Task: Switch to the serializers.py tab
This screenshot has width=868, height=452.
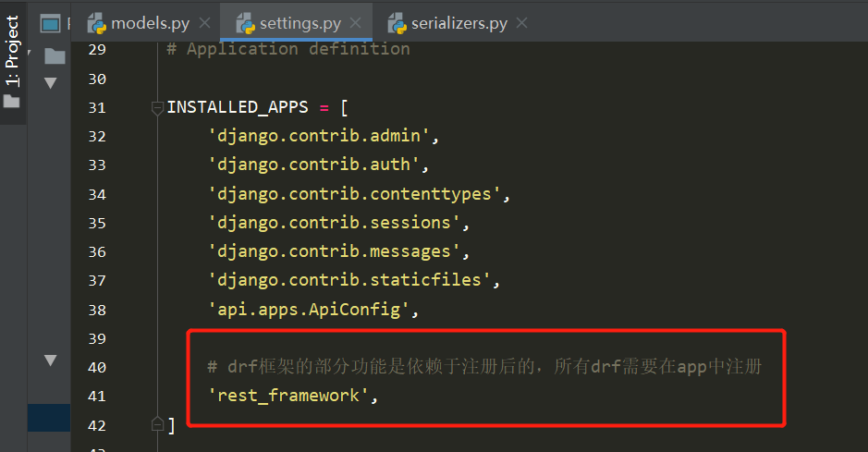Action: click(x=458, y=23)
